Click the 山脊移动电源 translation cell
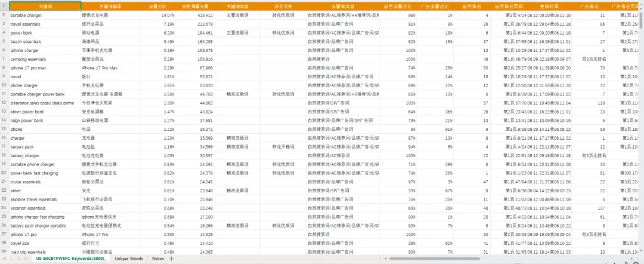Viewport: 644px width, 264px height. pos(110,121)
